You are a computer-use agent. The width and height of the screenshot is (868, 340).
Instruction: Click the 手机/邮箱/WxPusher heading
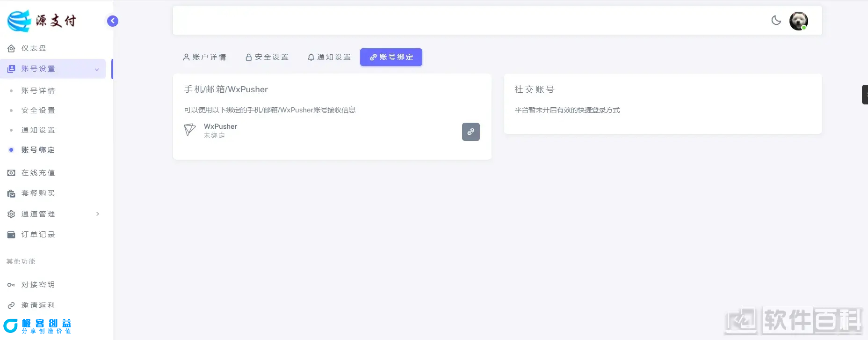[x=226, y=89]
